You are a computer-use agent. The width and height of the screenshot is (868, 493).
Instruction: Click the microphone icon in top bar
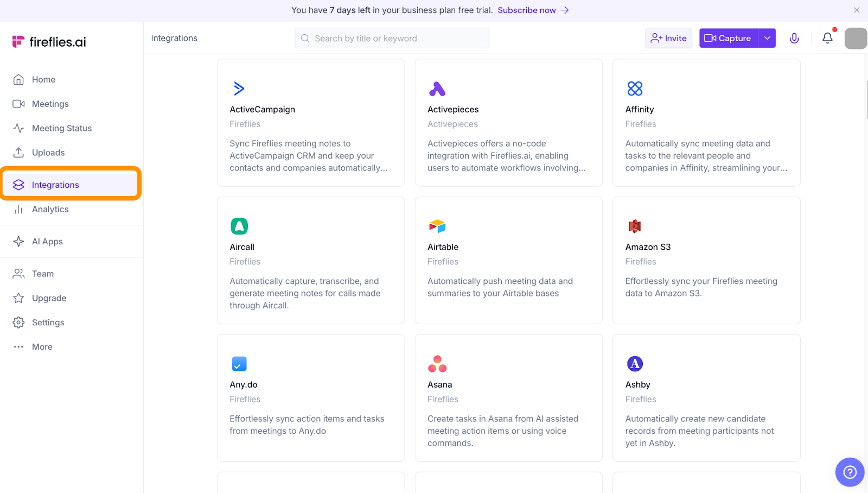(794, 38)
